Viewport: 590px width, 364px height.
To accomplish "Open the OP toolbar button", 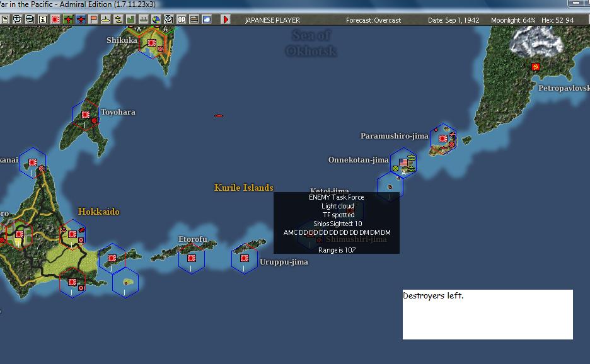I will click(x=182, y=20).
